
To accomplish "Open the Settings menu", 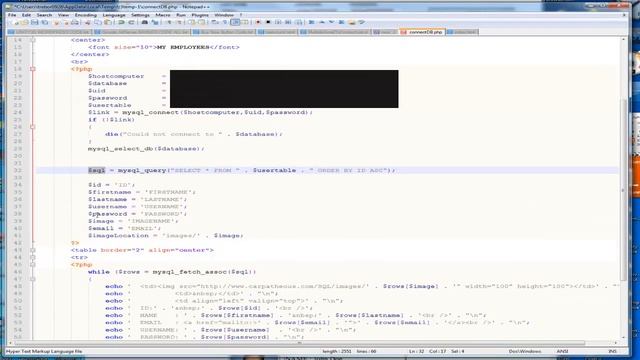I will tap(140, 15).
